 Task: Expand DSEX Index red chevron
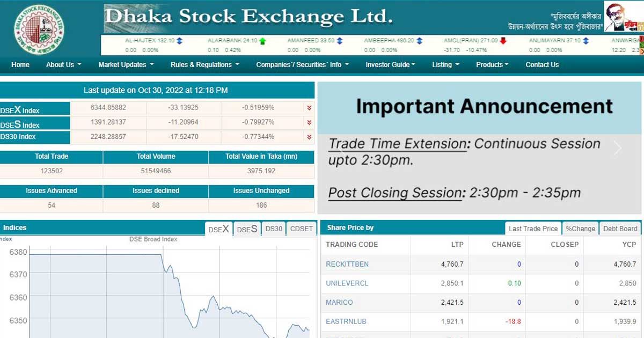click(309, 108)
